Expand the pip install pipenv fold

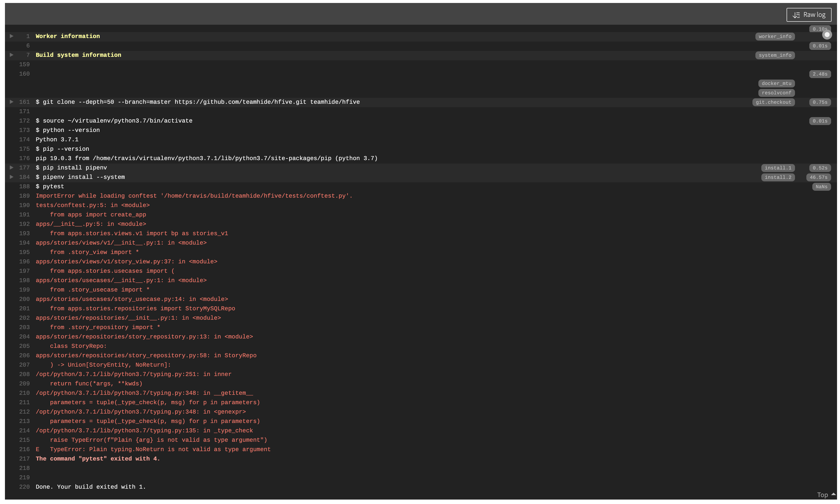click(x=12, y=168)
